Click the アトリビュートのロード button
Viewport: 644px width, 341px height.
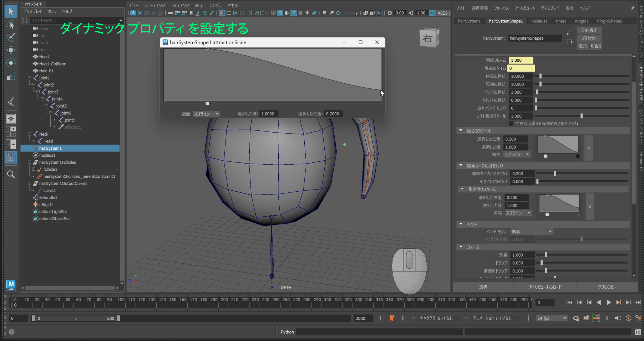545,287
